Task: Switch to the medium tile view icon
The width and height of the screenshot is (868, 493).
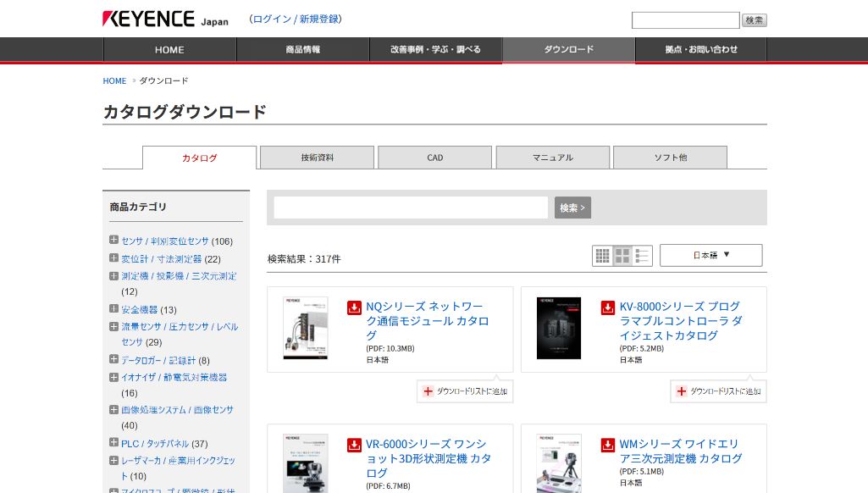Action: tap(622, 254)
